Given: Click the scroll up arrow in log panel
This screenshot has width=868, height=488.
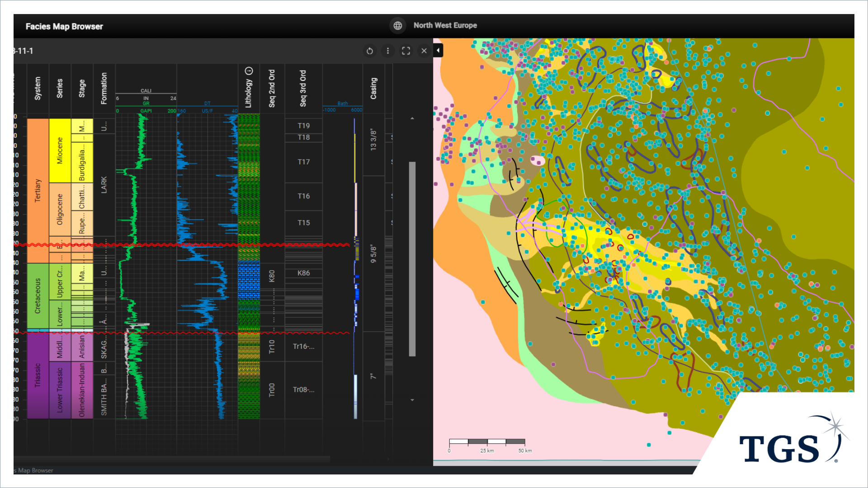Looking at the screenshot, I should tap(412, 118).
